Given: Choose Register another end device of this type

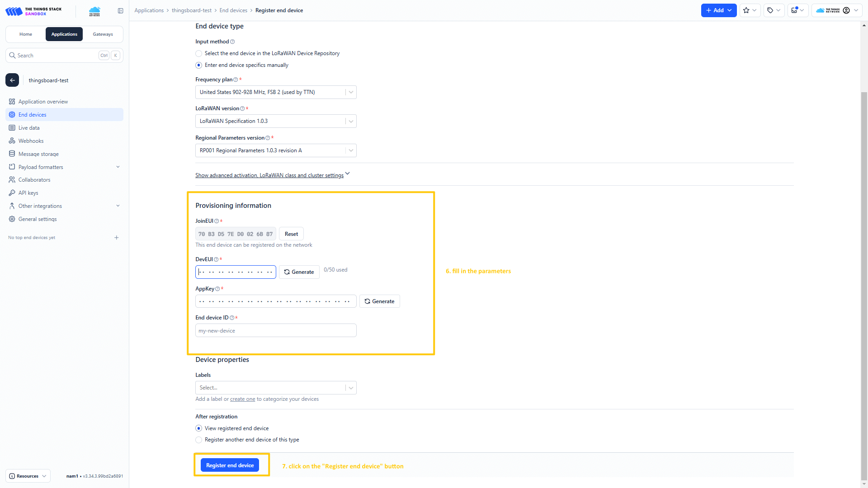Looking at the screenshot, I should click(x=199, y=440).
